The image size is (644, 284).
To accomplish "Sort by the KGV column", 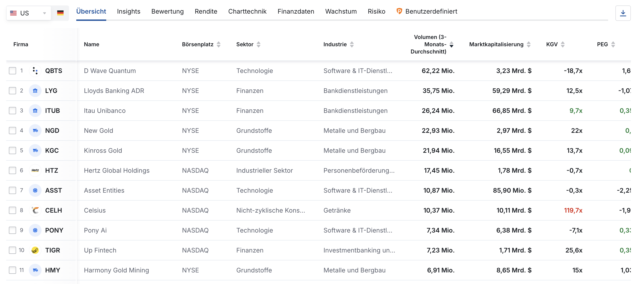I will pos(563,44).
